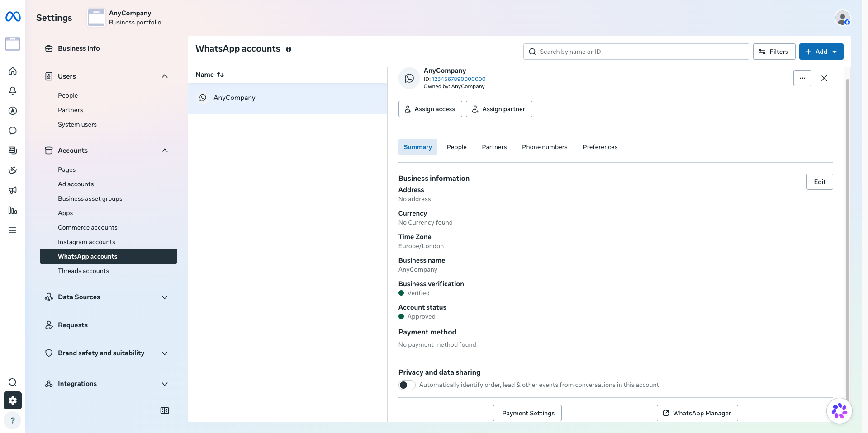The height and width of the screenshot is (433, 868).
Task: Expand the Data Sources section
Action: tap(165, 297)
